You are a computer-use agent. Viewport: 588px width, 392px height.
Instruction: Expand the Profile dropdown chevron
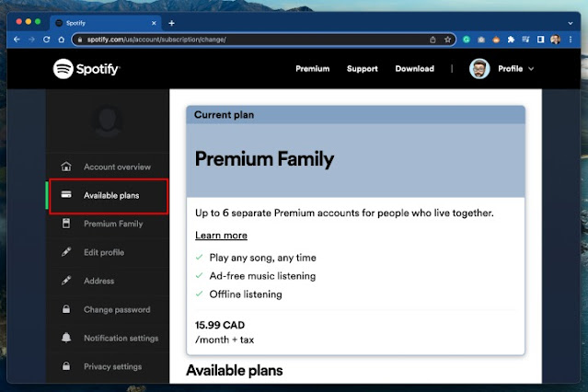pyautogui.click(x=531, y=69)
